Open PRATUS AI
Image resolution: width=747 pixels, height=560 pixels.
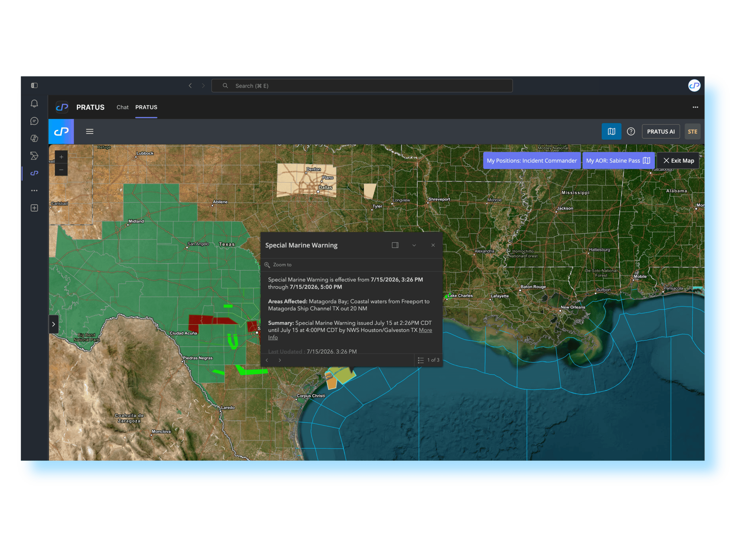point(661,131)
